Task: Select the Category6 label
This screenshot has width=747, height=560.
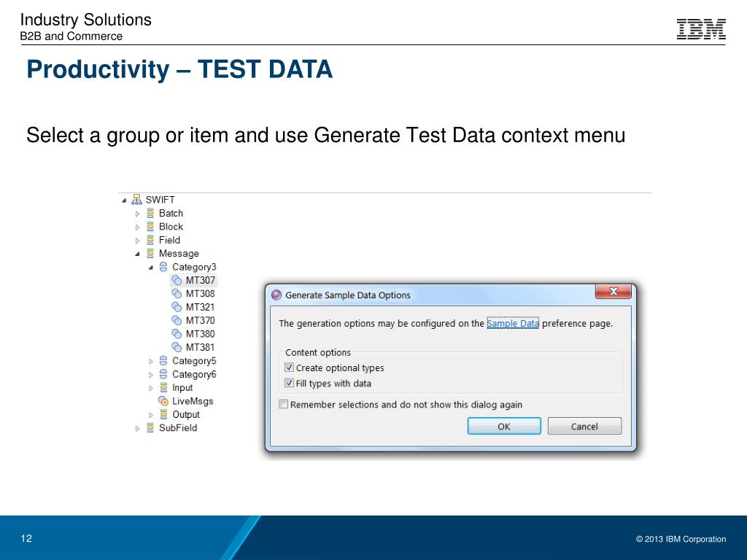Action: pos(194,374)
